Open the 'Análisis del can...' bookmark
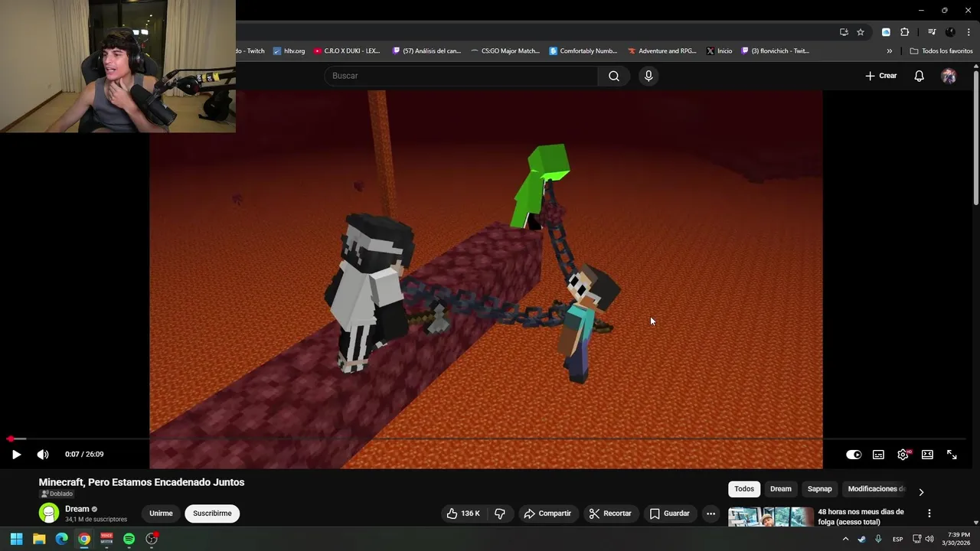 point(426,51)
